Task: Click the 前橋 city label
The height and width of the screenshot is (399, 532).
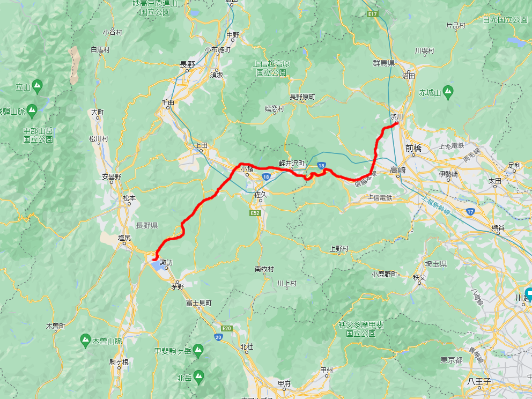Action: tap(413, 148)
